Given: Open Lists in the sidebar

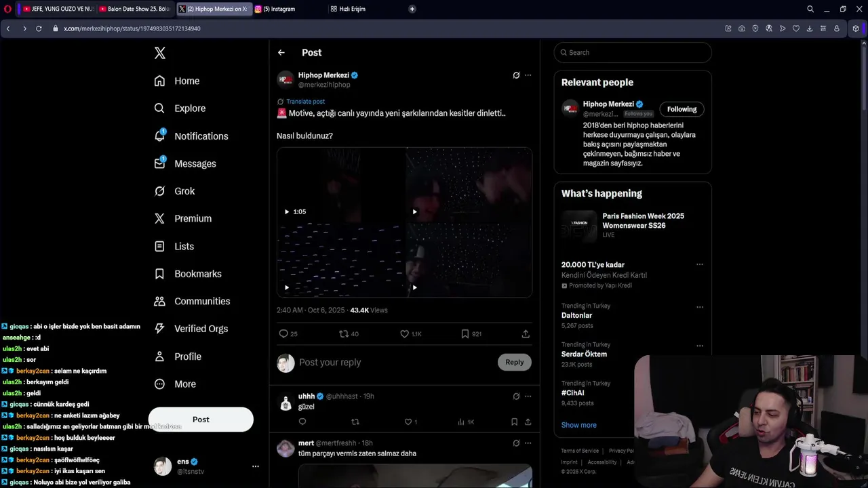Looking at the screenshot, I should point(174,246).
